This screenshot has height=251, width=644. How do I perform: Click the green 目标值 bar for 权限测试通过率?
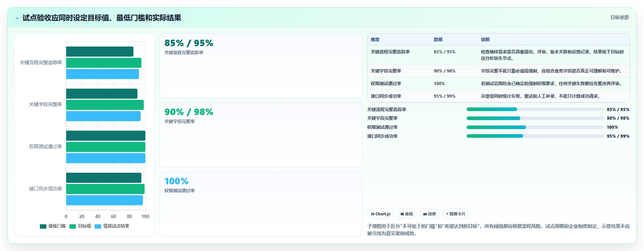106,147
